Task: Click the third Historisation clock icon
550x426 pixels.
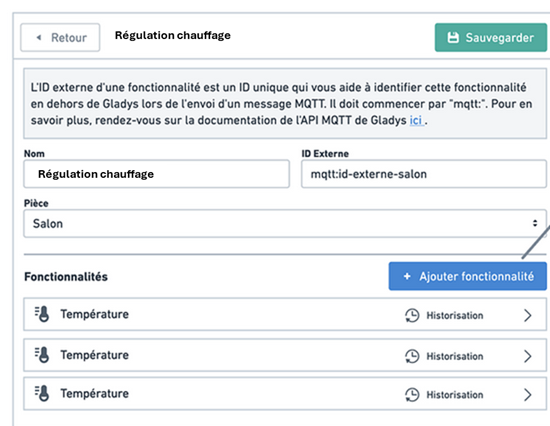Action: 412,395
